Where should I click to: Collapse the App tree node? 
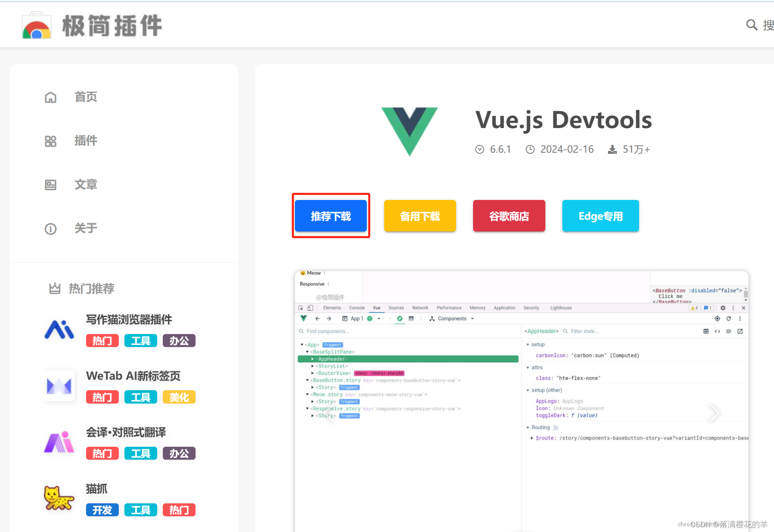pyautogui.click(x=302, y=345)
